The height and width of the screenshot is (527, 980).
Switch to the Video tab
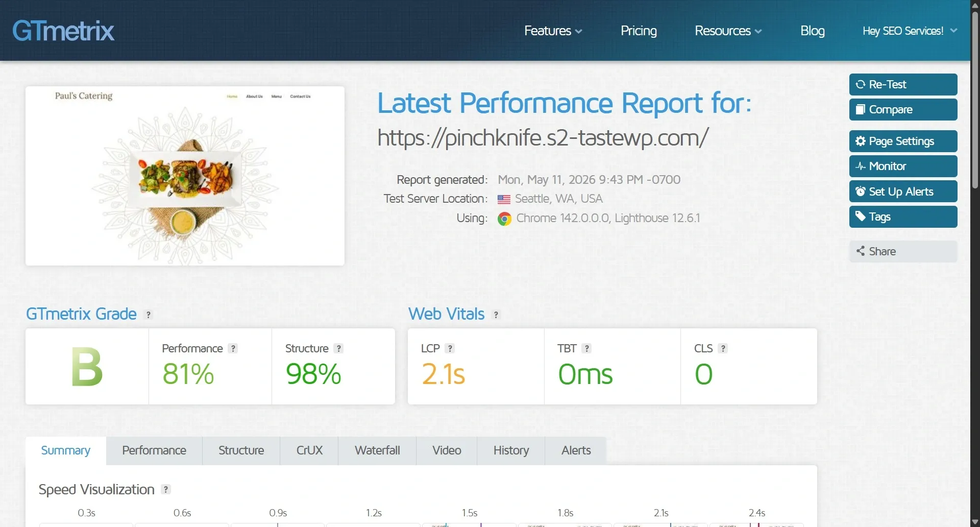pyautogui.click(x=447, y=450)
